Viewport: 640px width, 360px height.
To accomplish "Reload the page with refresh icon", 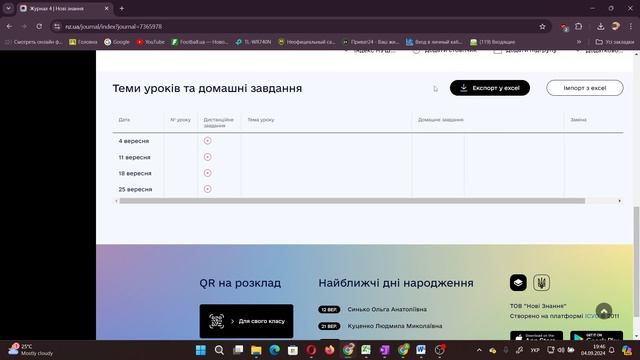I will click(x=39, y=27).
